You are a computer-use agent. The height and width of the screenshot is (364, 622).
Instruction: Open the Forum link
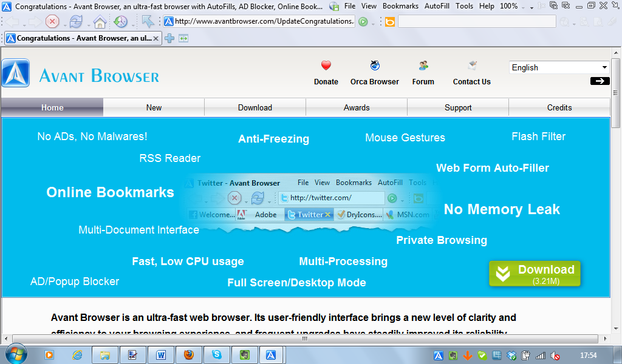[x=423, y=72]
